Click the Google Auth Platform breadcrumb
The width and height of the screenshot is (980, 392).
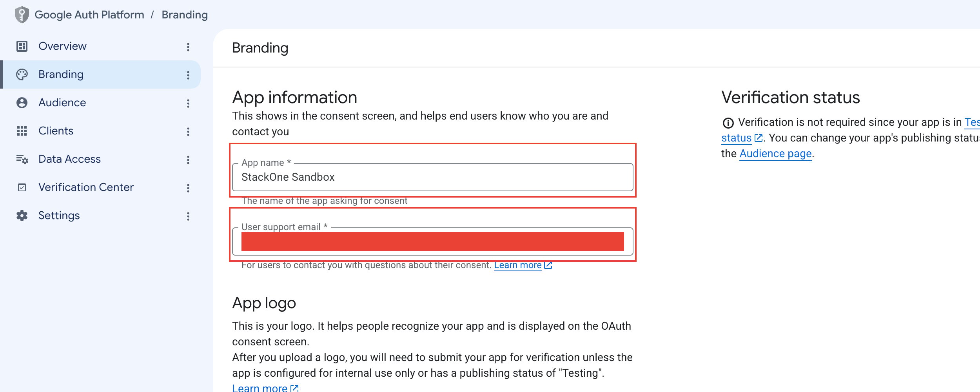point(89,15)
